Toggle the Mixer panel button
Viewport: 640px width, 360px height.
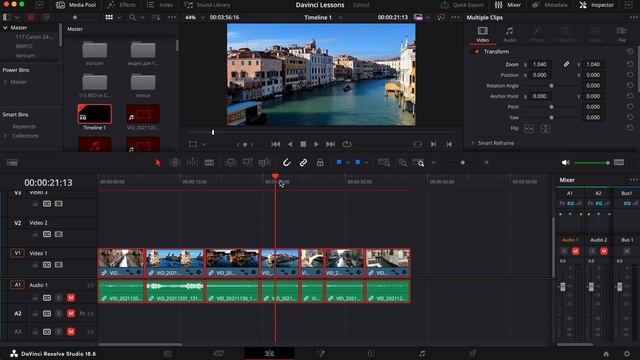click(x=508, y=5)
